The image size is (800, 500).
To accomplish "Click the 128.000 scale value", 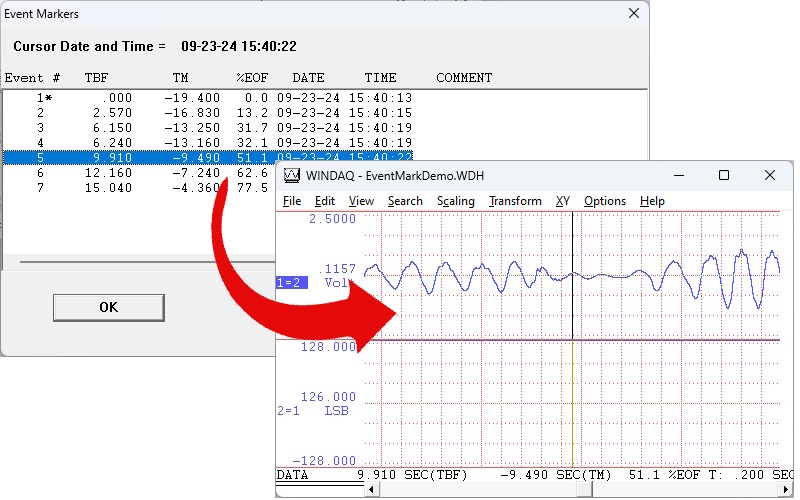I will pos(328,347).
